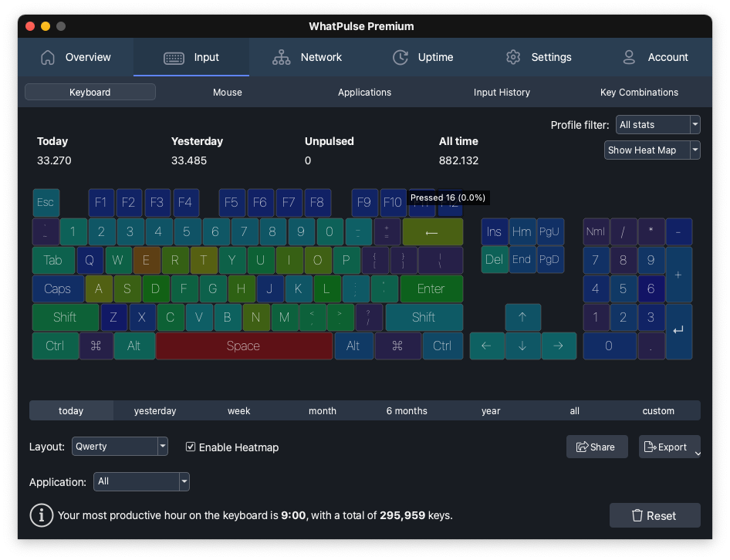Select the week time range
Viewport: 730px width, 560px height.
(x=238, y=410)
